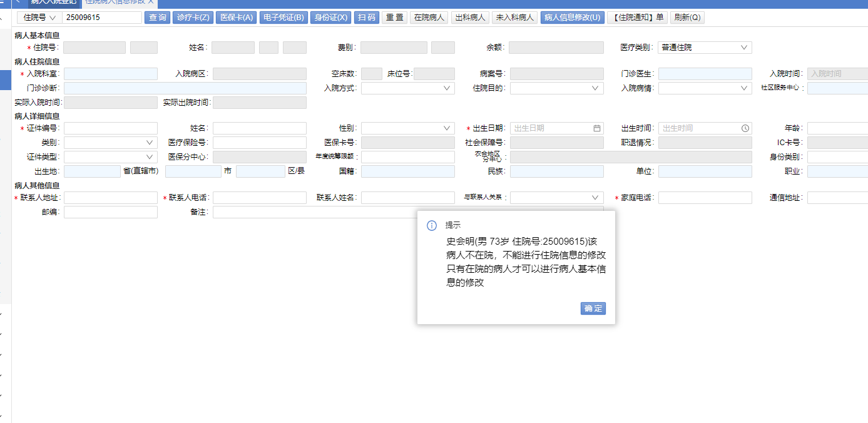The width and height of the screenshot is (868, 423).
Task: Focus the 备注 remarks field
Action: (408, 212)
